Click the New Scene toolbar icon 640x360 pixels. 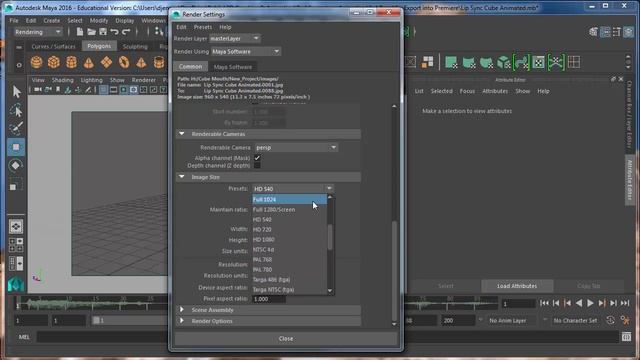pyautogui.click(x=80, y=32)
